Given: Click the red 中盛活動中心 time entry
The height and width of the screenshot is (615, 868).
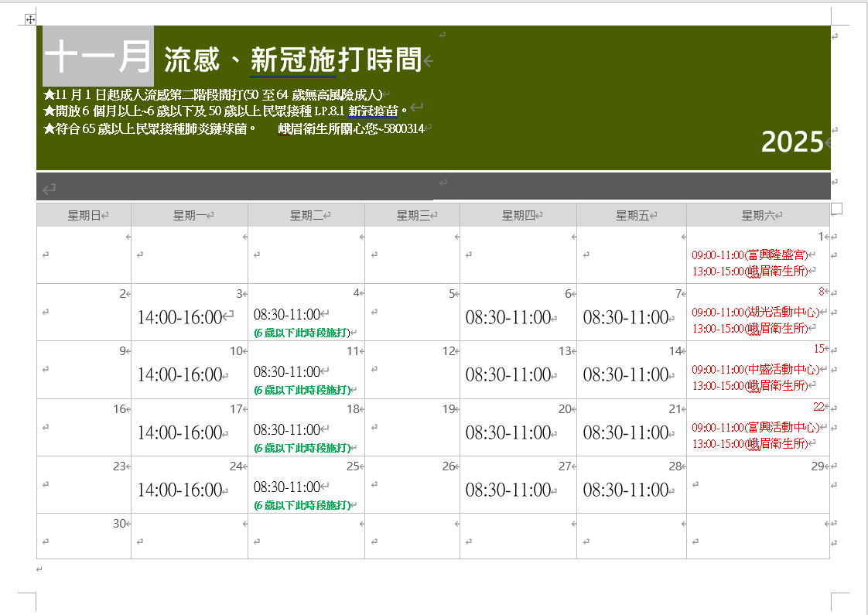Looking at the screenshot, I should [x=755, y=370].
